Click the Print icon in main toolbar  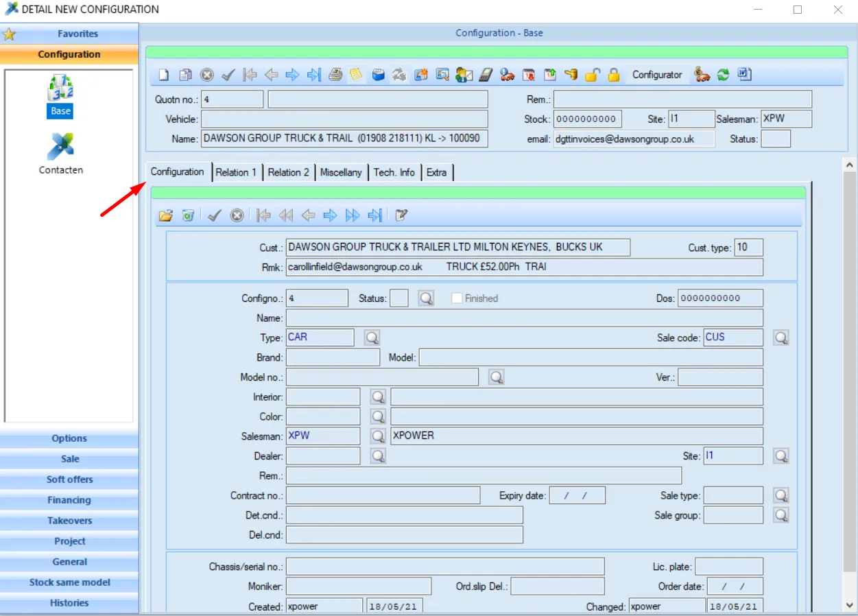[335, 75]
